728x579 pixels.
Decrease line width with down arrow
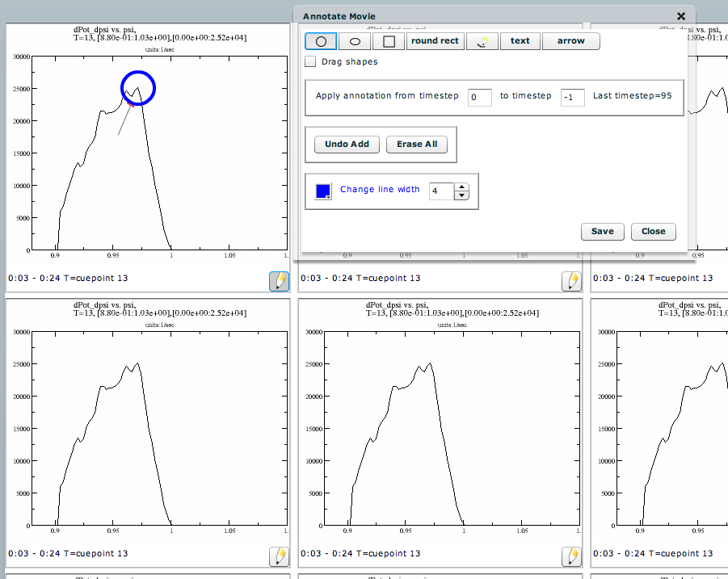pyautogui.click(x=461, y=195)
